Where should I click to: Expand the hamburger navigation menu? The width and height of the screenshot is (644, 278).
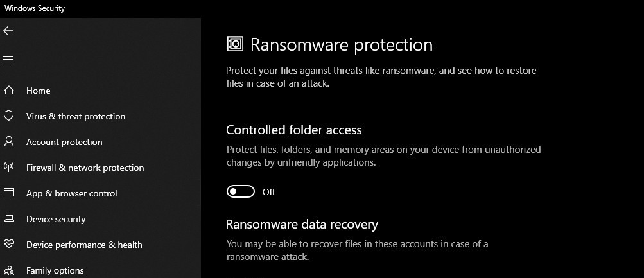(8, 60)
